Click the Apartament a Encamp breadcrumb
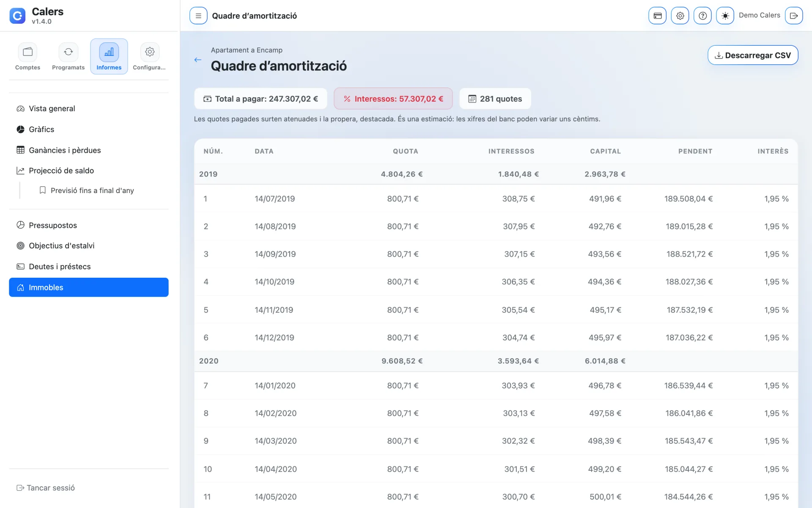The image size is (812, 508). pos(247,50)
